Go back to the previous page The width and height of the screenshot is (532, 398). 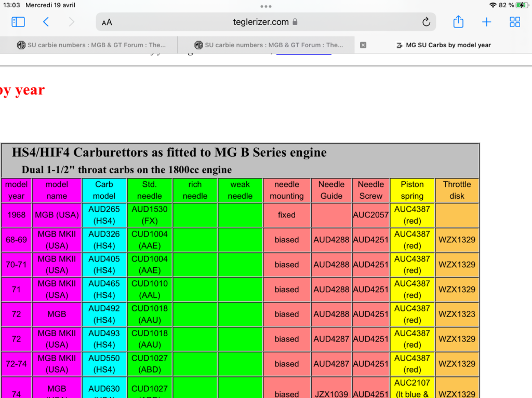[46, 22]
